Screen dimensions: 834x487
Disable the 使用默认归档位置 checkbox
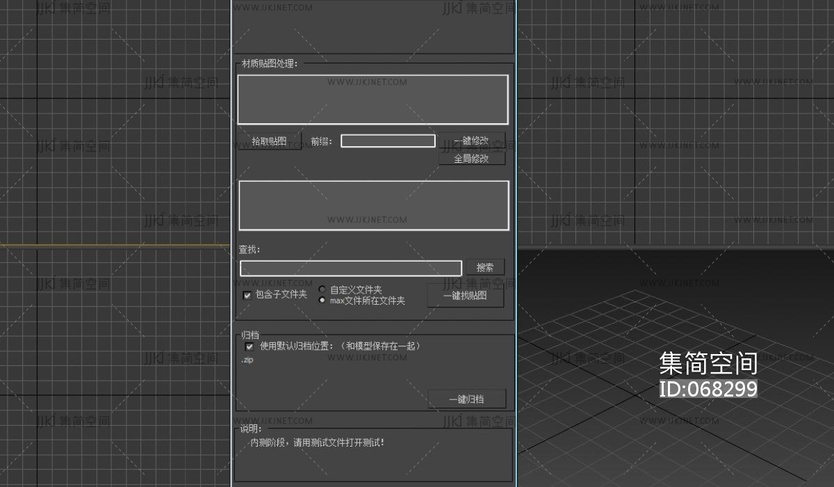click(248, 346)
